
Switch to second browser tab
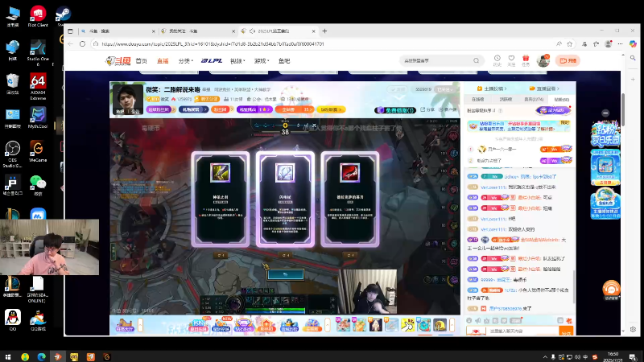pos(198,31)
